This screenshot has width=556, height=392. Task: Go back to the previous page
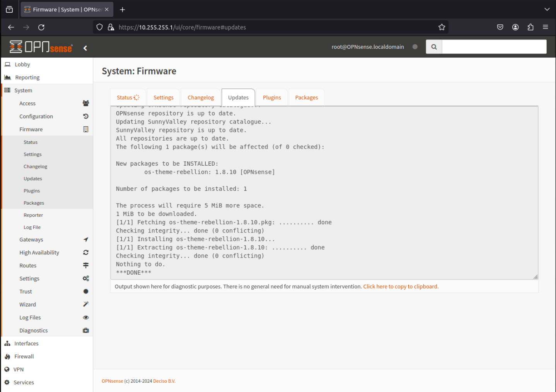(11, 27)
